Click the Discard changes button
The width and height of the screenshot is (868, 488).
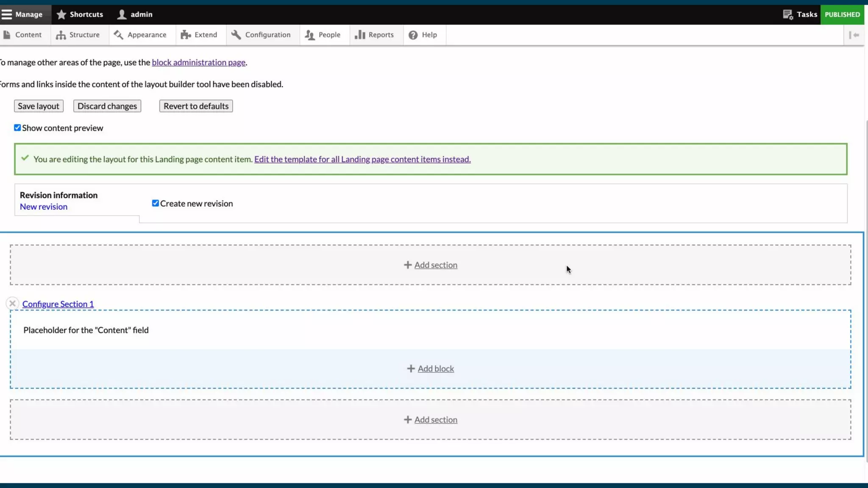(107, 106)
